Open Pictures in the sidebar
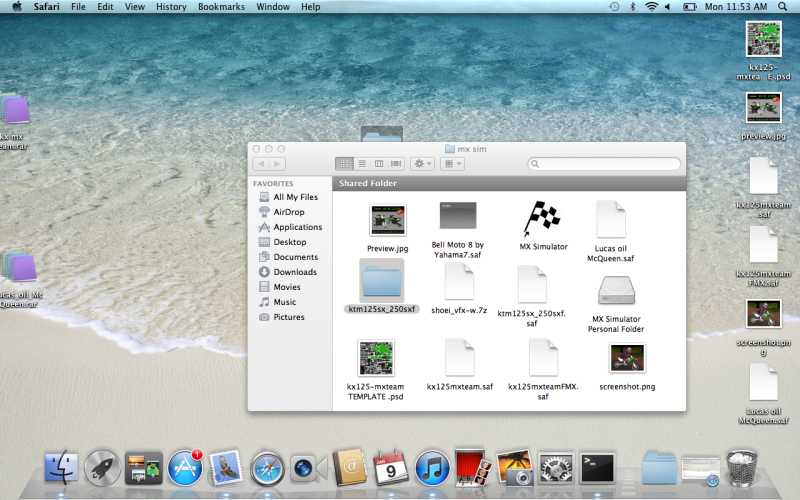The height and width of the screenshot is (500, 800). coord(290,317)
